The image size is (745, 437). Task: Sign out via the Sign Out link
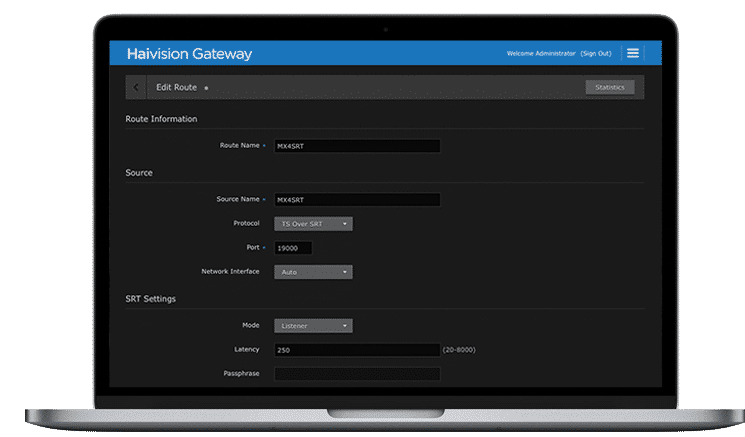tap(595, 53)
